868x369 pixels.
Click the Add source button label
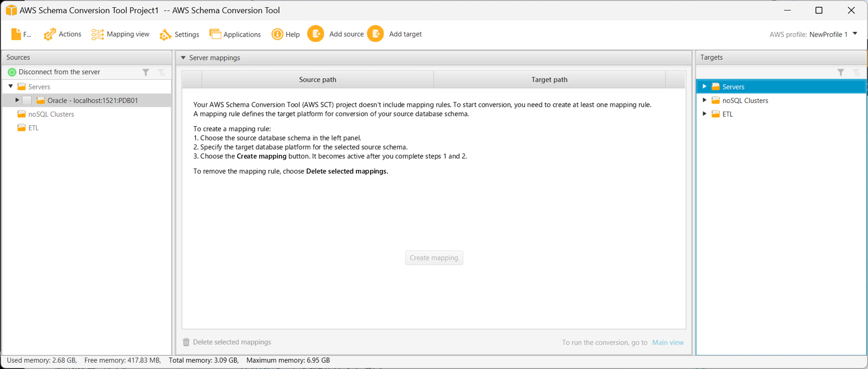pyautogui.click(x=346, y=34)
